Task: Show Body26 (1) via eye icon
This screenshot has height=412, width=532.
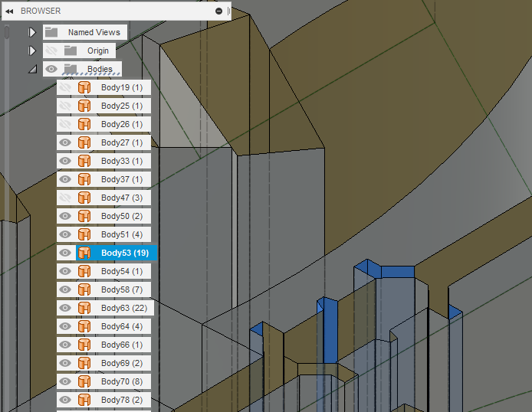Action: [65, 124]
